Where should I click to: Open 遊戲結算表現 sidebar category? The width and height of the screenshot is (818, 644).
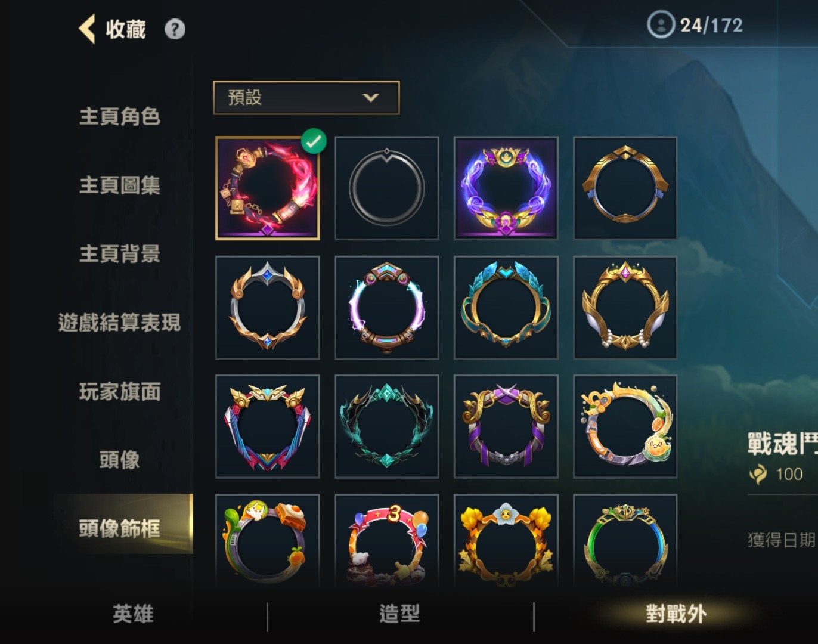coord(120,323)
